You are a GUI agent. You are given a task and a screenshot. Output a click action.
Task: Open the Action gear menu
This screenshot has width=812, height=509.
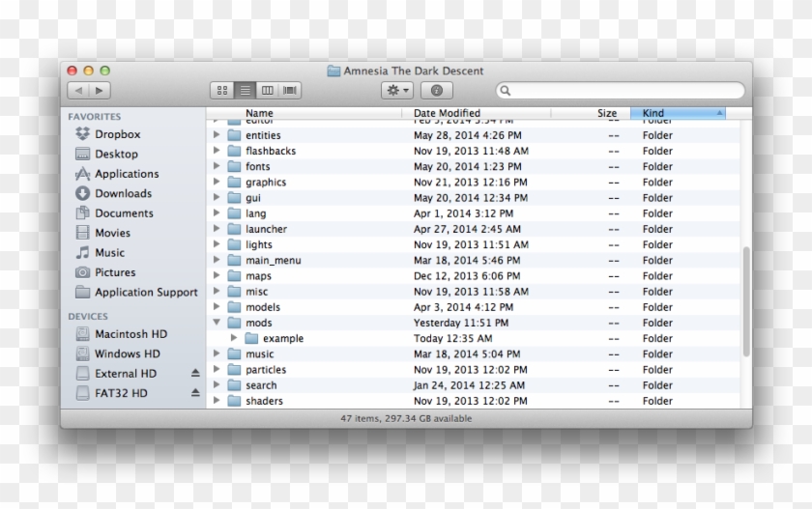[397, 91]
